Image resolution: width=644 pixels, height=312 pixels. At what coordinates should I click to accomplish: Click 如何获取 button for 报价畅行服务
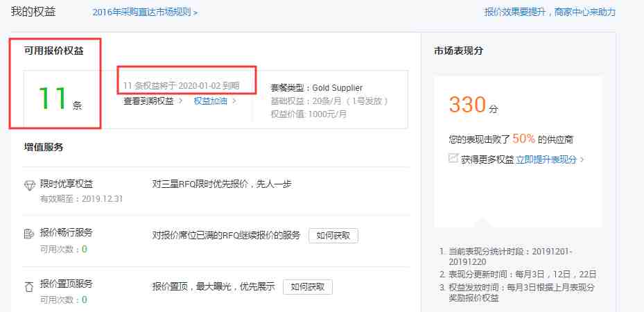click(333, 236)
